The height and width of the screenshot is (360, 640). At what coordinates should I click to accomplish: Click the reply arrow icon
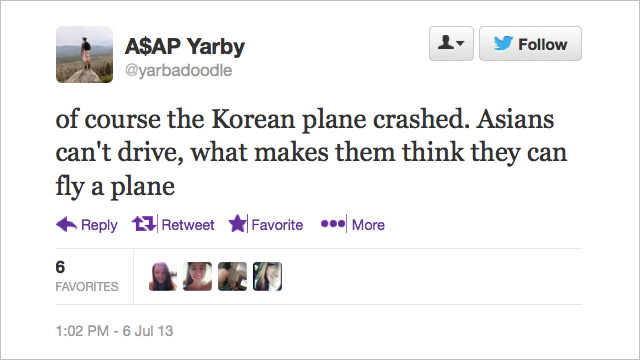point(66,224)
